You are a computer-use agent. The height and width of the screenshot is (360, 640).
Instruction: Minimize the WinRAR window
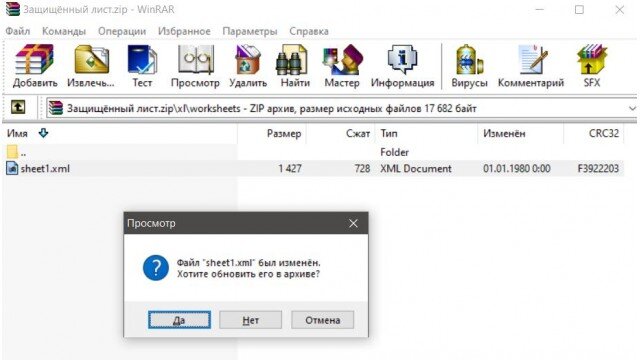point(540,9)
